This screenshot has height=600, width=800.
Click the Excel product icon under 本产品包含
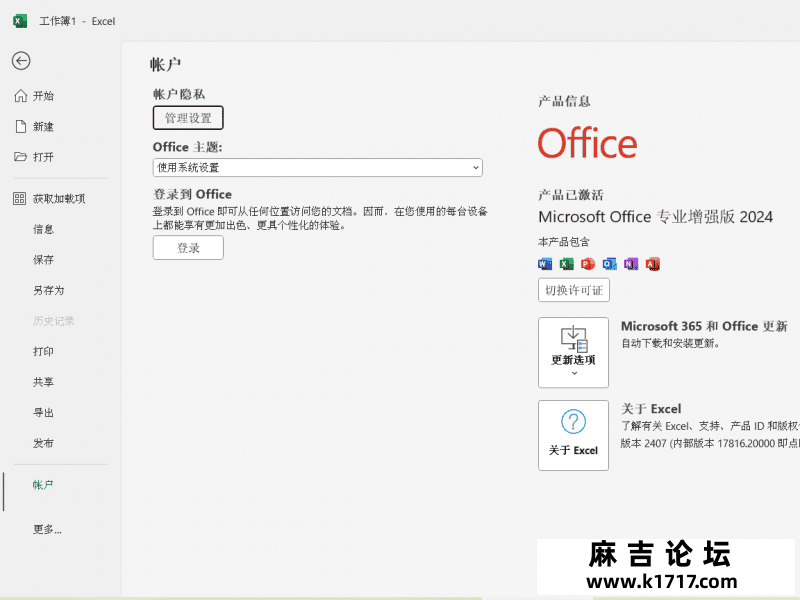pyautogui.click(x=566, y=264)
